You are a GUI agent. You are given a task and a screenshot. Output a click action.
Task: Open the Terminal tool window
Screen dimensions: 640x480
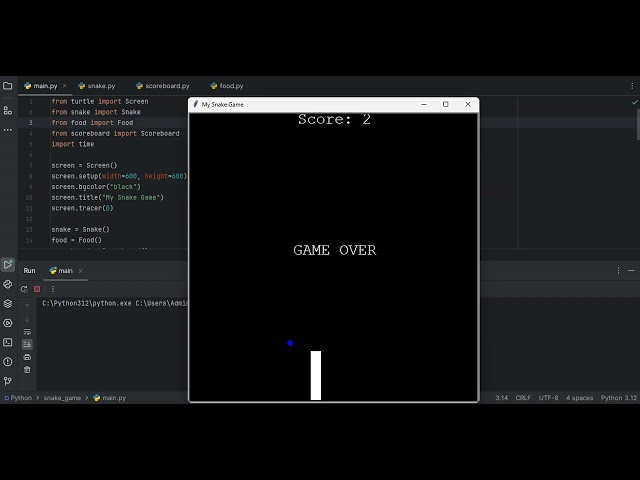(8, 342)
